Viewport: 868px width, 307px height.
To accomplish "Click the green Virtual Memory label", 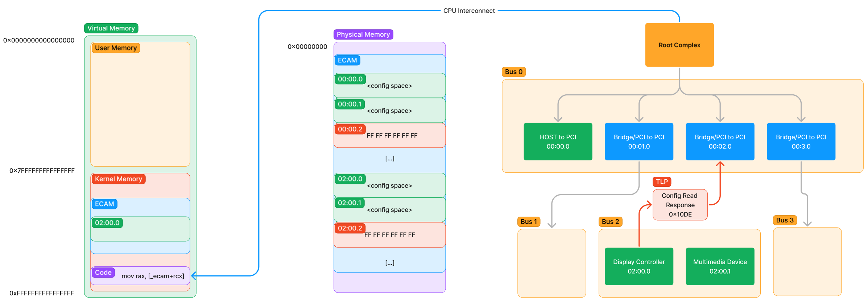I will pyautogui.click(x=111, y=28).
